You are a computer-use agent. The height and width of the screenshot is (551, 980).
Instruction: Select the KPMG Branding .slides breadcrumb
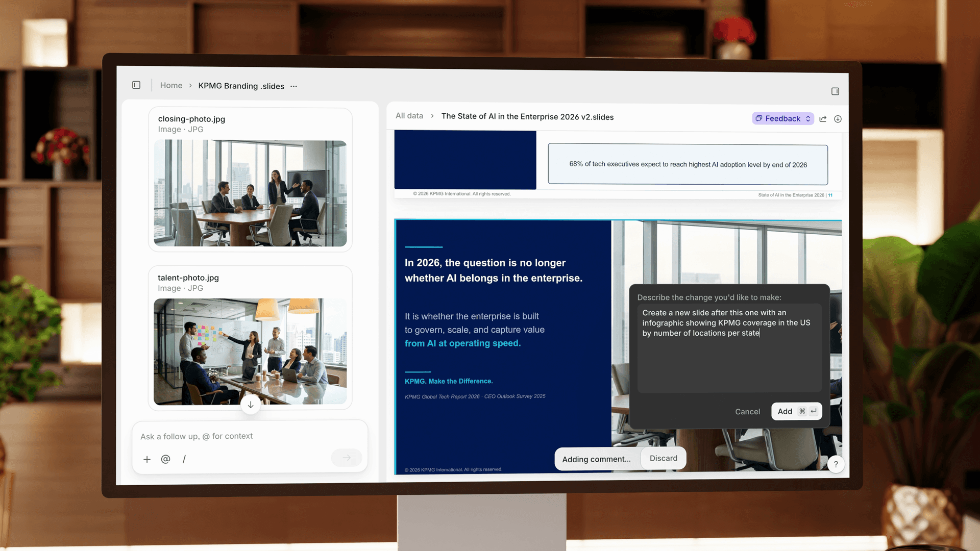(x=241, y=86)
